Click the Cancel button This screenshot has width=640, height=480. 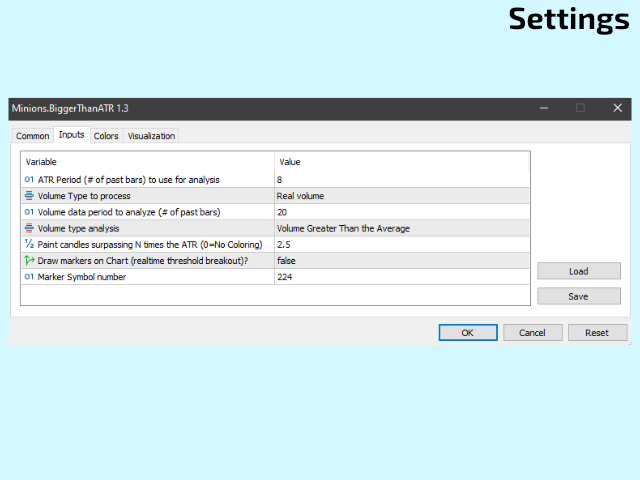point(532,333)
